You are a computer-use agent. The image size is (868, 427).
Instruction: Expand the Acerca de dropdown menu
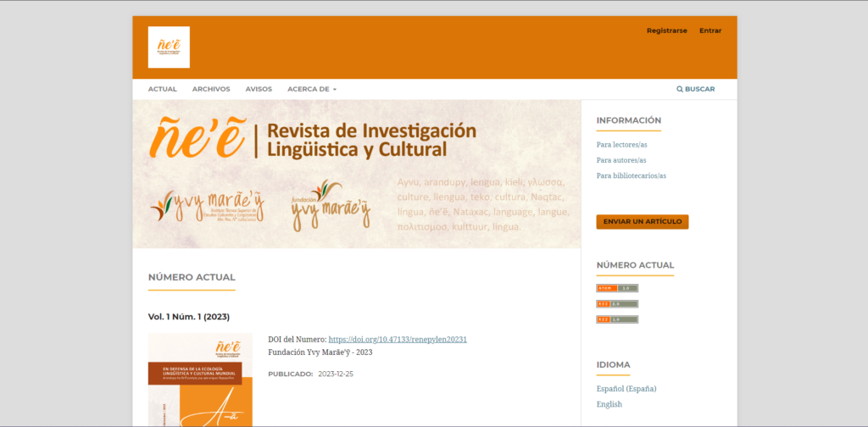[311, 89]
